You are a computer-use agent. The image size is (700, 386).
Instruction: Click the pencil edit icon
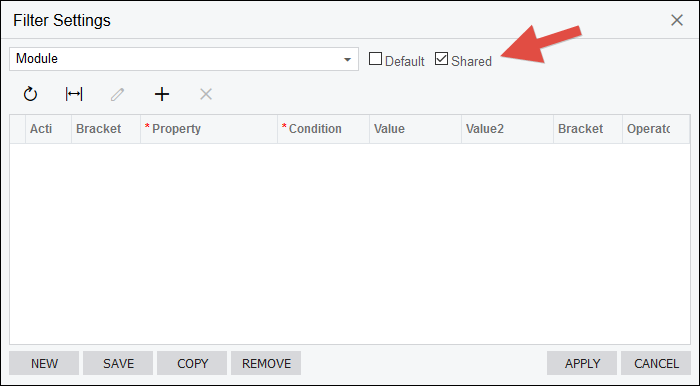click(117, 94)
